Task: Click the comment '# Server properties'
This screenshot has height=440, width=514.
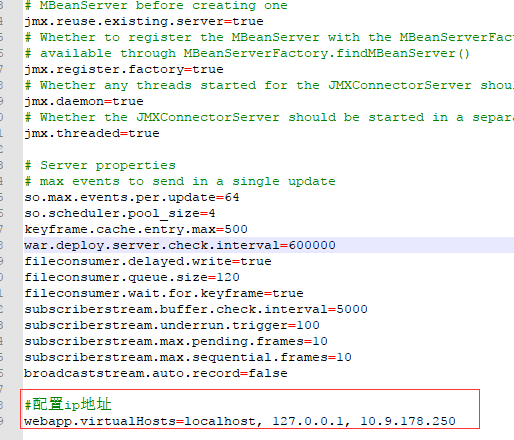Action: point(100,165)
